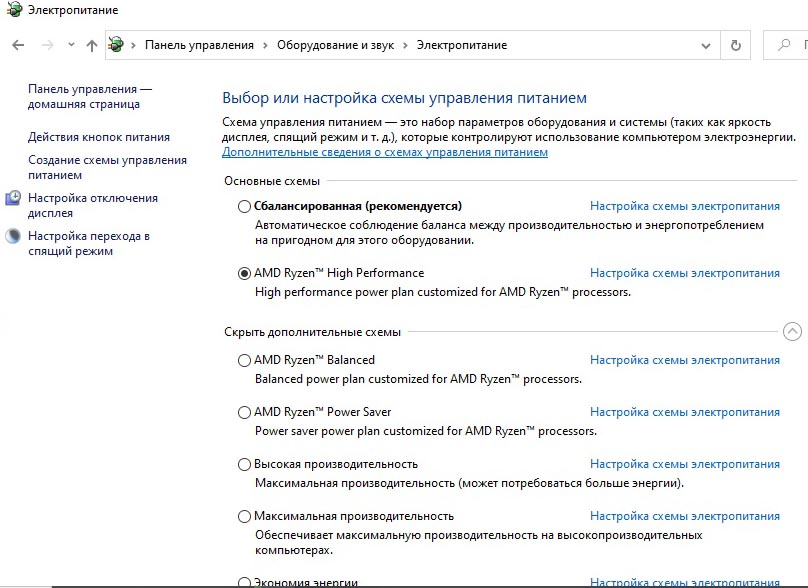
Task: Click the Основные схемы section label
Action: [272, 181]
